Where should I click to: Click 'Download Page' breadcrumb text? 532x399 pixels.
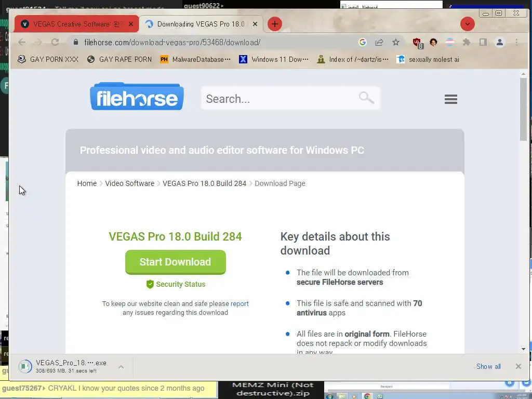[x=280, y=183]
